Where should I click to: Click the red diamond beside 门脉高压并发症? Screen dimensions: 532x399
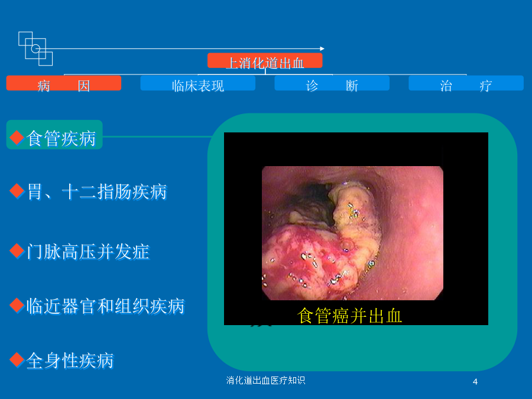[17, 251]
